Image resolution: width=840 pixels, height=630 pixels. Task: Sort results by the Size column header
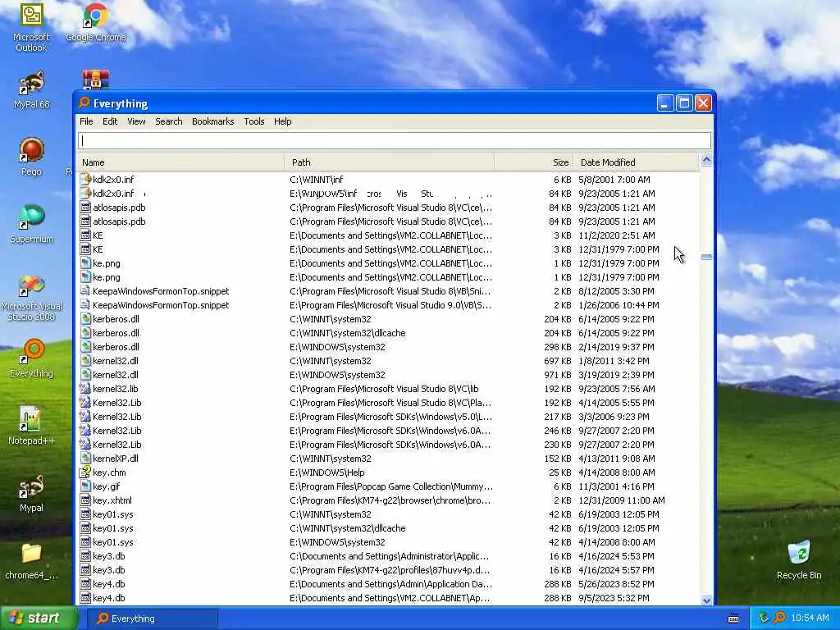tap(533, 162)
